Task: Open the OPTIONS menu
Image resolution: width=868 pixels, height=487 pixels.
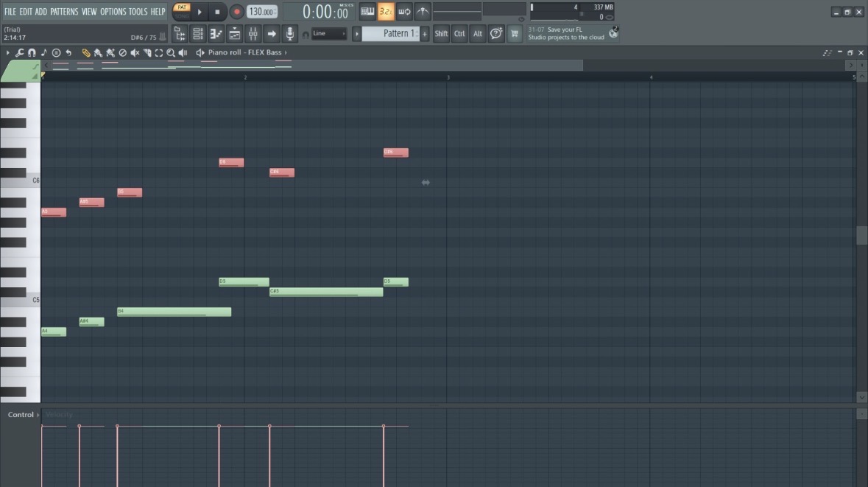Action: [x=113, y=12]
